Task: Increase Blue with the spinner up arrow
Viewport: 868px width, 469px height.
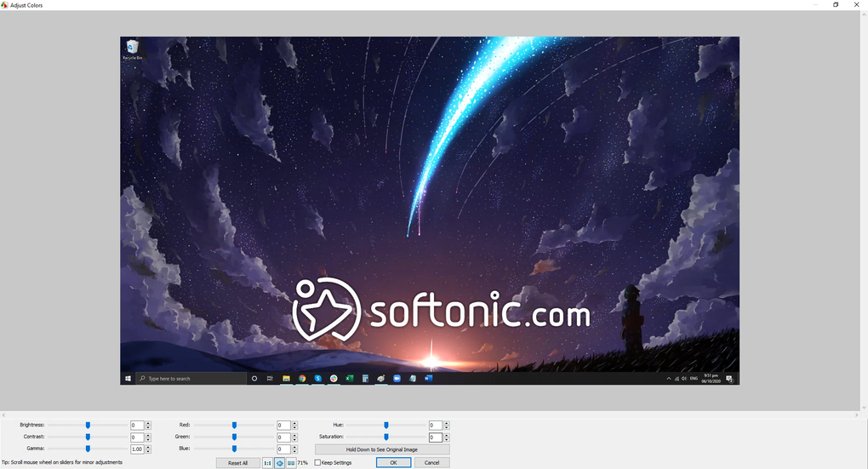Action: pyautogui.click(x=294, y=447)
